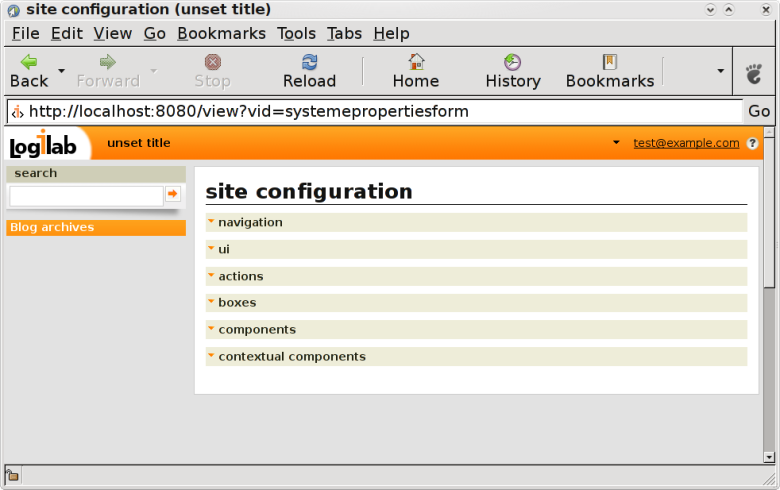Screen dimensions: 780x490
Task: Click the vertical scrollbar thumb
Action: (x=769, y=212)
